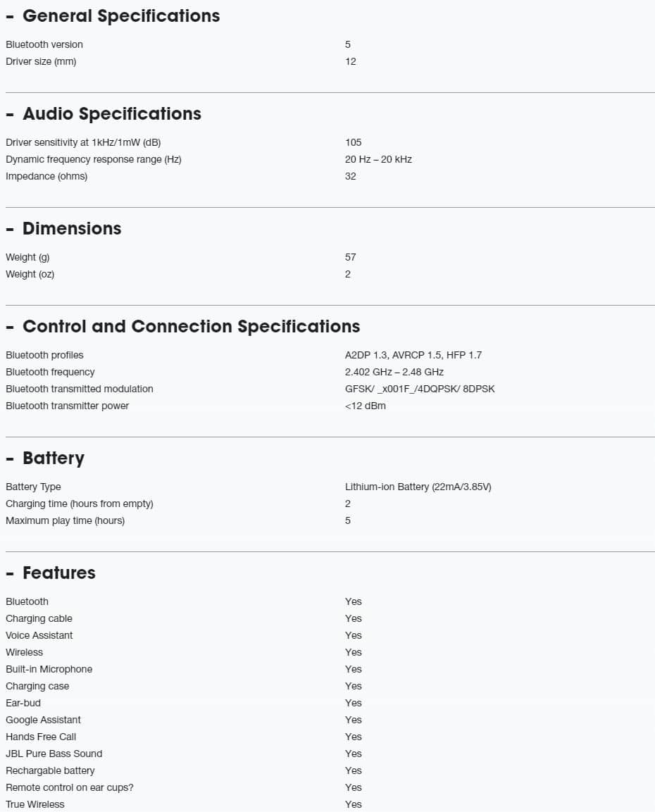Click the True Wireless feature label
The height and width of the screenshot is (812, 655).
[35, 805]
